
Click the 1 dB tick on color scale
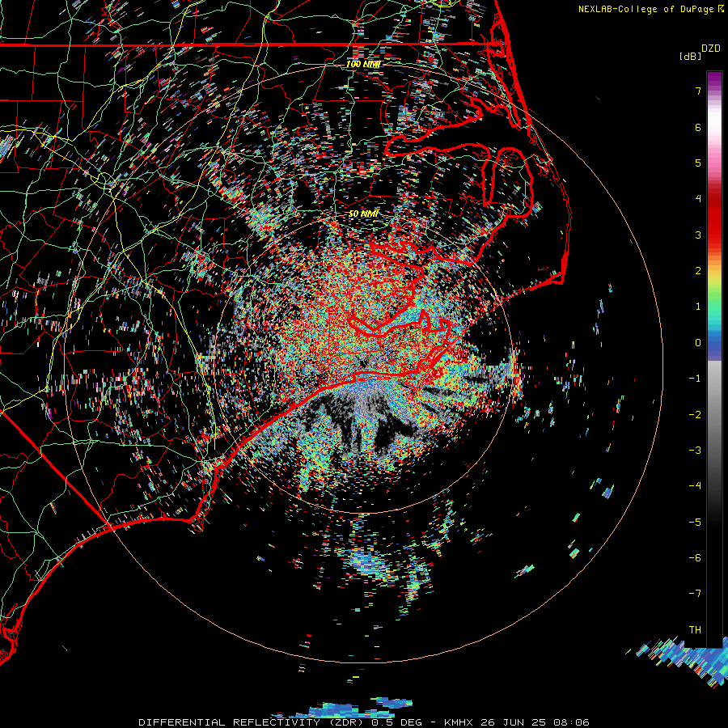click(x=698, y=307)
